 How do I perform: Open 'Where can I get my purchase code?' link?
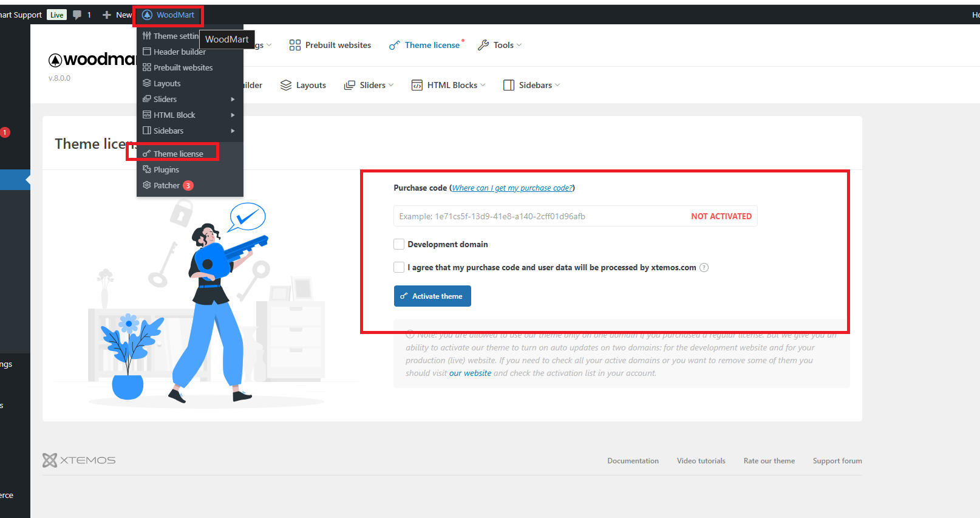(512, 188)
